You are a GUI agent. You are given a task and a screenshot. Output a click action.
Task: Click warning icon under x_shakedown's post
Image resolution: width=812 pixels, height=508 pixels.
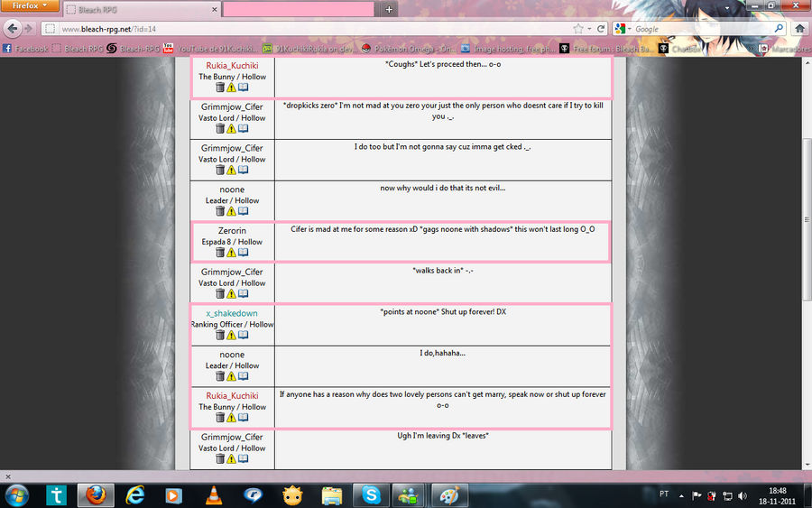click(x=231, y=335)
